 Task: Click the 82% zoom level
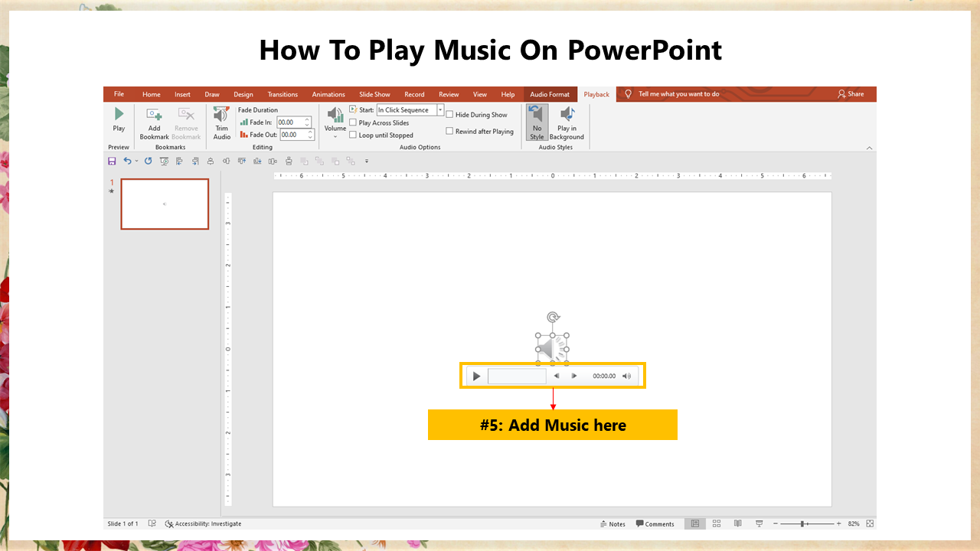pyautogui.click(x=854, y=523)
